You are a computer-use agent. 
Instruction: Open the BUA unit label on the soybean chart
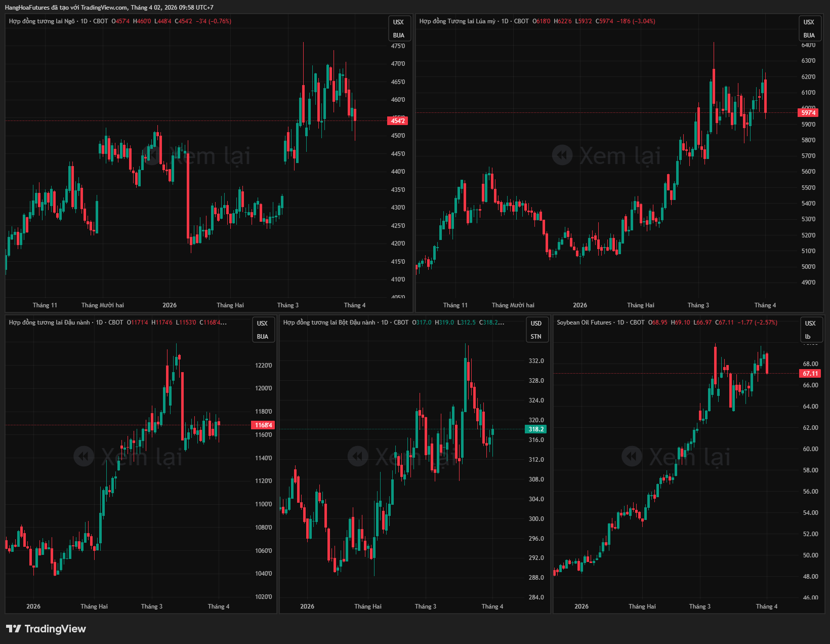click(x=262, y=337)
